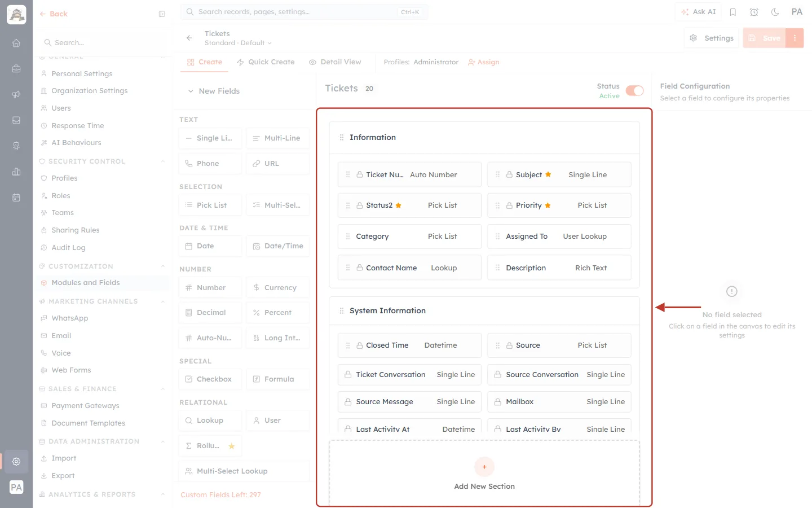Click the drag handle of System Information section
812x508 pixels.
(x=341, y=310)
